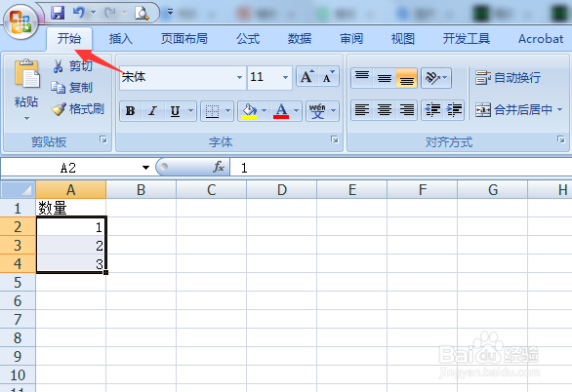
Task: Select the Format Painter (格式刷) tool
Action: pos(78,109)
